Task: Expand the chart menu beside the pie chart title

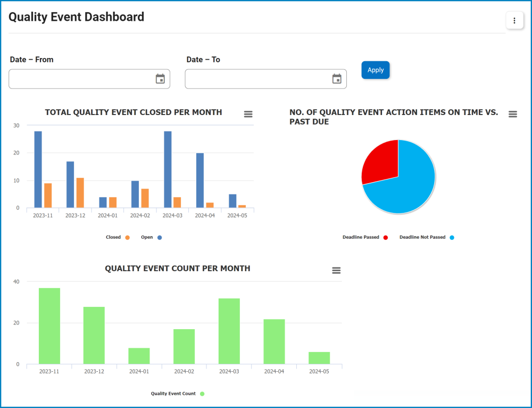Action: point(512,113)
